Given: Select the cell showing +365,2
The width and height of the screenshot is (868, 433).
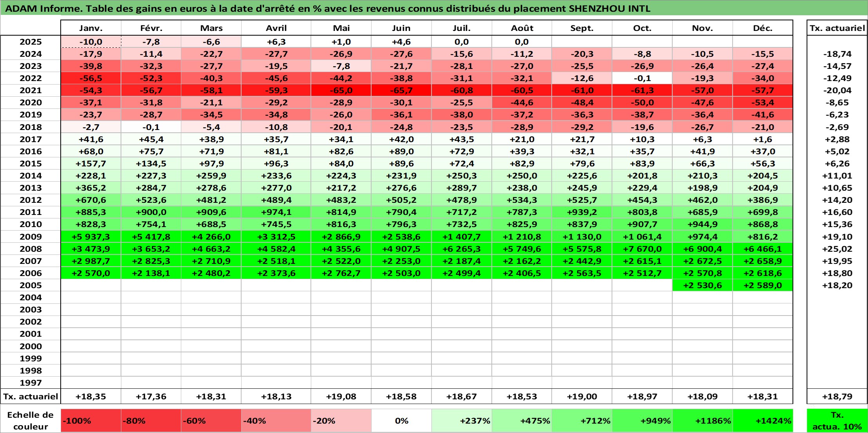Looking at the screenshot, I should [91, 188].
